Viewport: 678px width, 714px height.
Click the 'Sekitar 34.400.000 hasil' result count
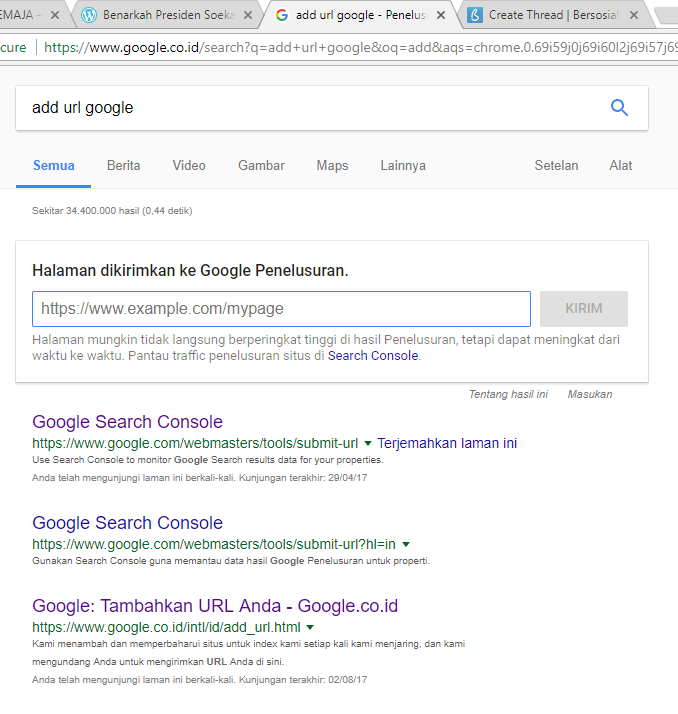(112, 211)
